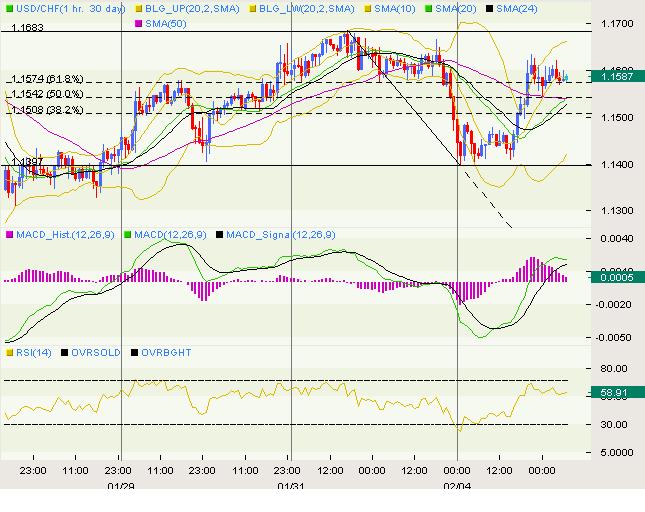Select the OVRSOLD legend label

click(x=96, y=353)
